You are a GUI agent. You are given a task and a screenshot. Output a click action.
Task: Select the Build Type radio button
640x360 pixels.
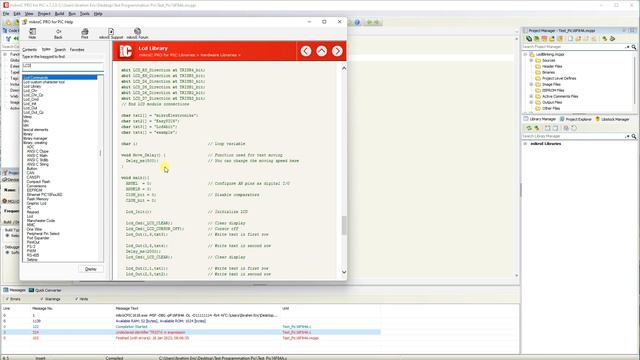point(7,236)
